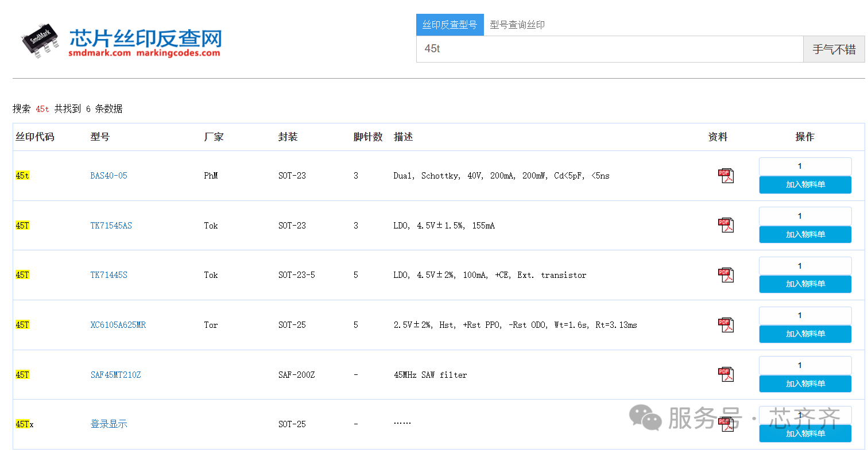Click the lowercase 45t marking code cell
This screenshot has width=868, height=453.
tap(22, 176)
